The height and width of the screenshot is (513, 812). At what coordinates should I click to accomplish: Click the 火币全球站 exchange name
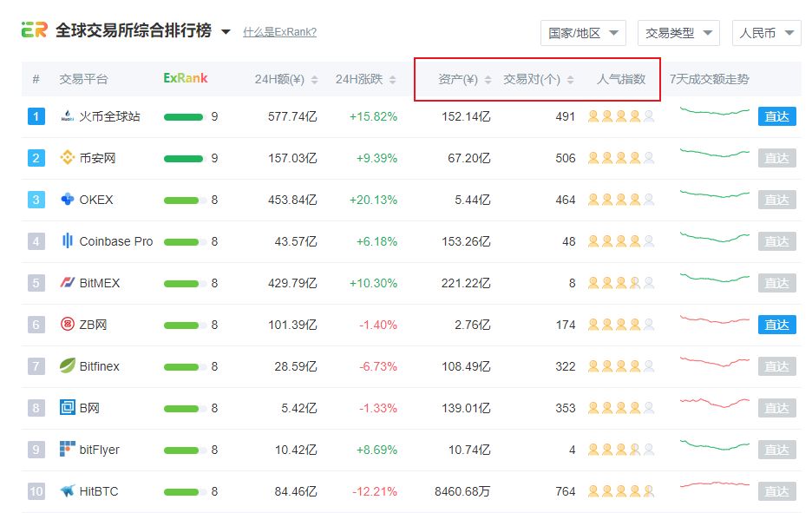109,116
